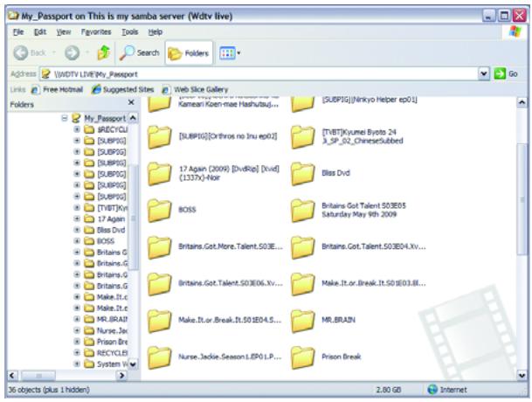Viewport: 532px width, 402px height.
Task: Open the Back history dropdown arrow
Action: tap(53, 53)
